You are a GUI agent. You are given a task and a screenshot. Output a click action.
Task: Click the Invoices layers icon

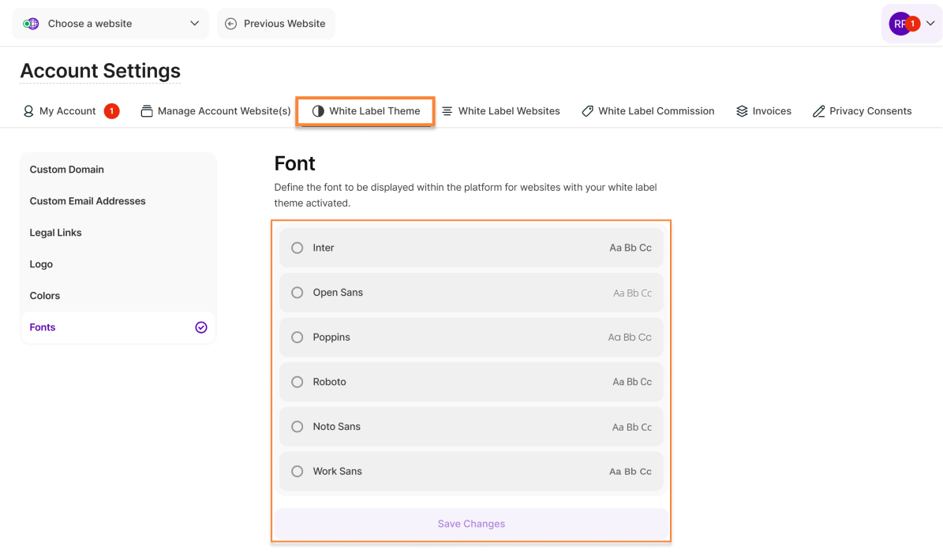click(x=742, y=111)
